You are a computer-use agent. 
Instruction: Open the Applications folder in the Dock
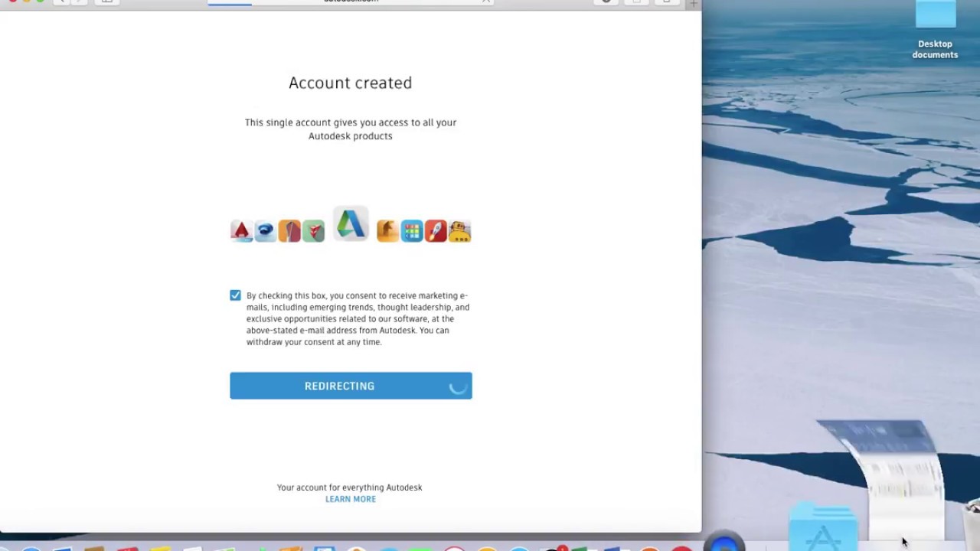pyautogui.click(x=823, y=528)
